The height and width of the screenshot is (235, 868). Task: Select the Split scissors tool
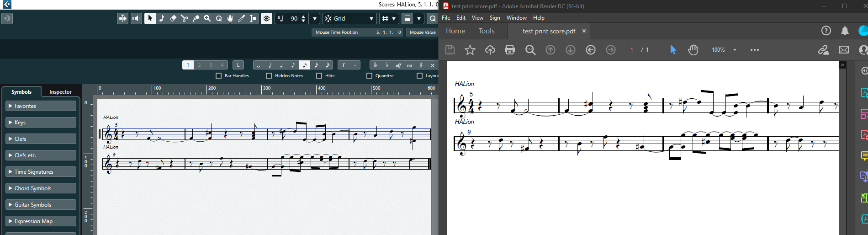pyautogui.click(x=185, y=18)
